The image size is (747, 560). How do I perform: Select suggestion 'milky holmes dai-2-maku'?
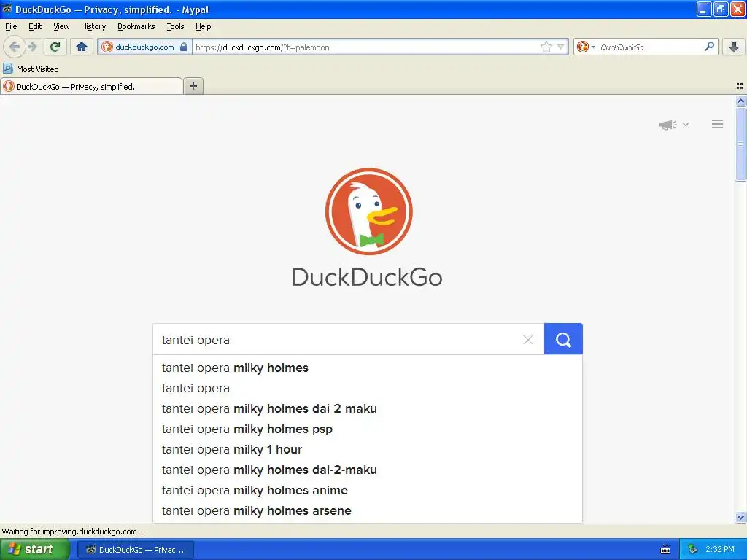pyautogui.click(x=368, y=470)
